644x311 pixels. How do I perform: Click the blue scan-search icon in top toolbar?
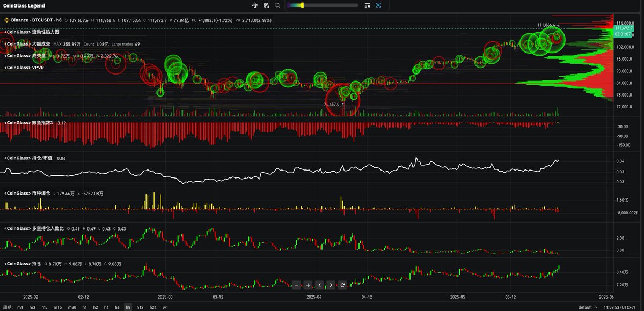click(x=378, y=5)
